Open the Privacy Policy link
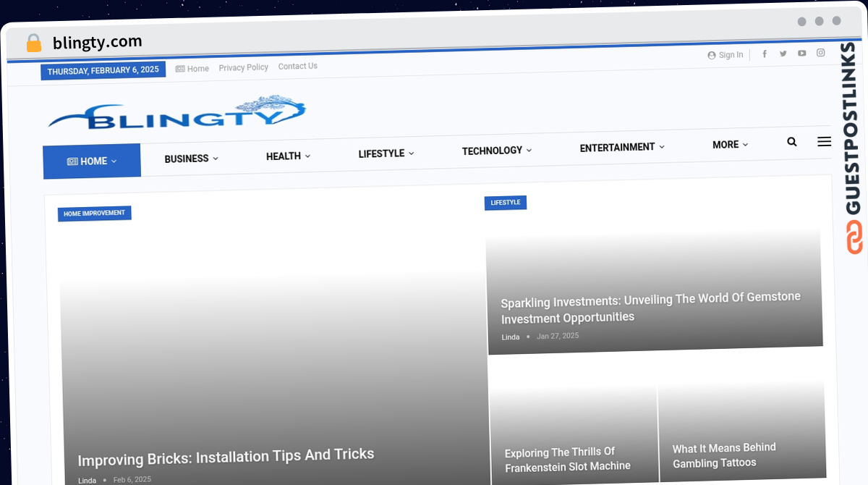 [x=244, y=67]
